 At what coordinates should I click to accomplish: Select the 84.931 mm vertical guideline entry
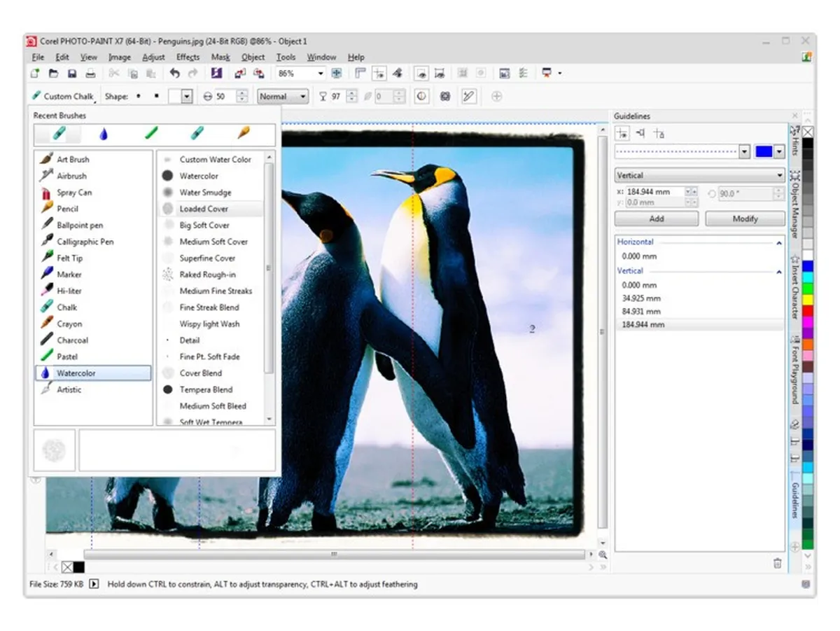click(x=640, y=312)
